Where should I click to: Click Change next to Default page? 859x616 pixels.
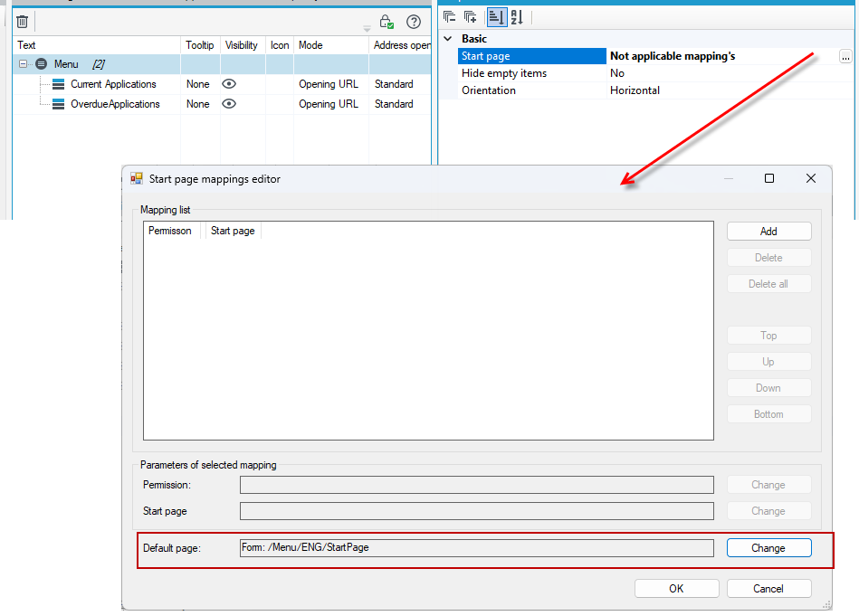click(x=768, y=548)
